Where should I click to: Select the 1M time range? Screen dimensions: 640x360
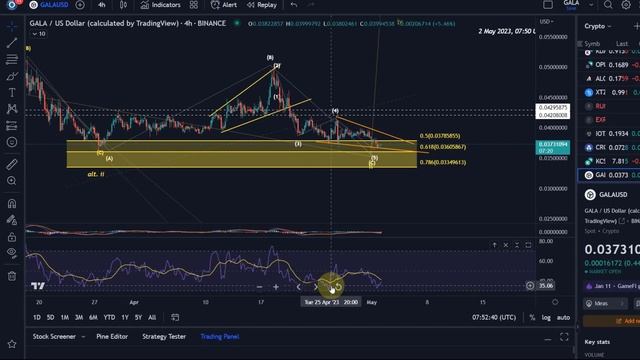[64, 317]
